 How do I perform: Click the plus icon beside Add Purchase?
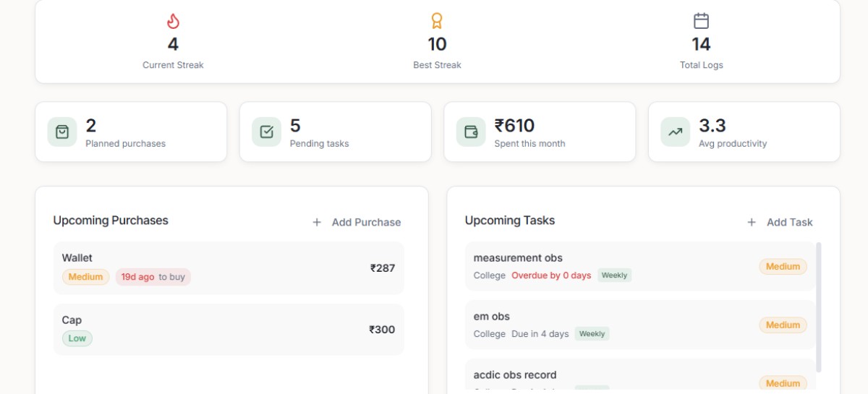tap(317, 222)
